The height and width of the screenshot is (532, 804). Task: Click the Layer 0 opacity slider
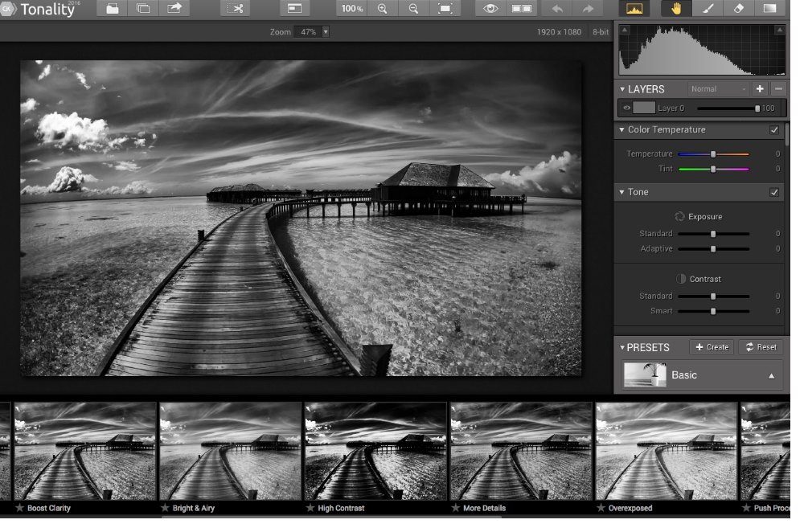[x=728, y=108]
